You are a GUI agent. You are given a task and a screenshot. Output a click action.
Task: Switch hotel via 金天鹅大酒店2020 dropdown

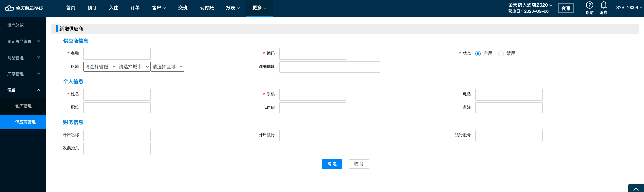[x=530, y=5]
